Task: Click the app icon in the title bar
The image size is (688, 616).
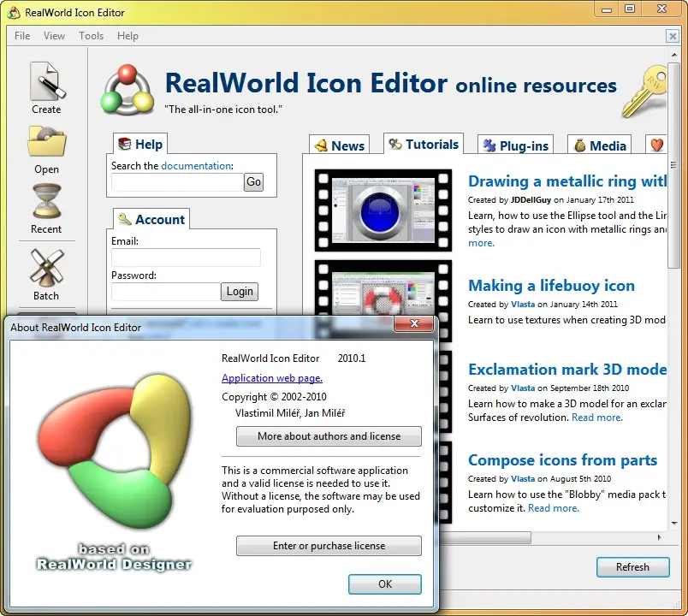Action: tap(14, 13)
